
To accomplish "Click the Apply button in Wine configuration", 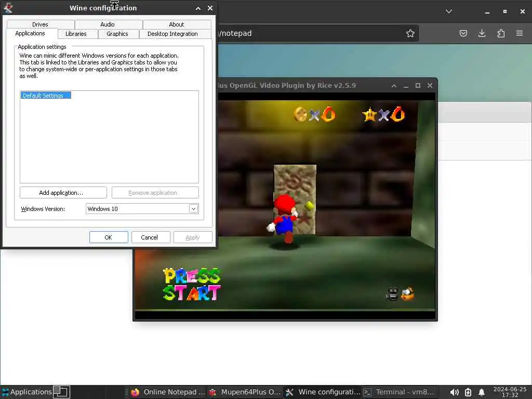I will pos(193,237).
